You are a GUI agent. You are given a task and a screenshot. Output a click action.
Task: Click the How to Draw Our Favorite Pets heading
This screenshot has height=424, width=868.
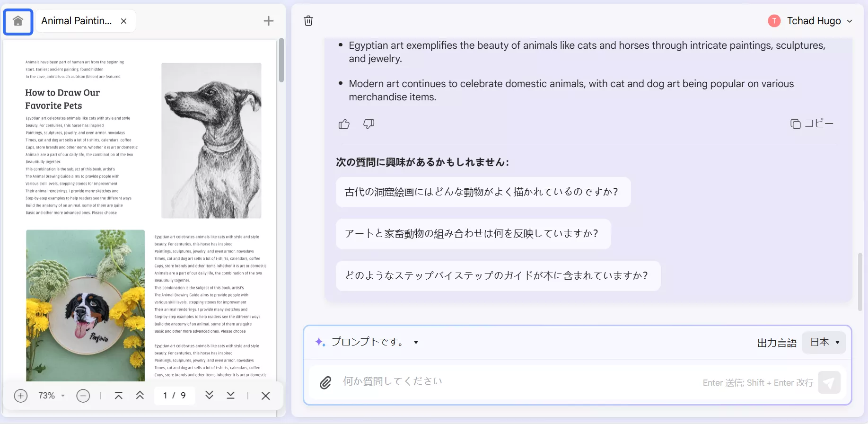tap(62, 99)
